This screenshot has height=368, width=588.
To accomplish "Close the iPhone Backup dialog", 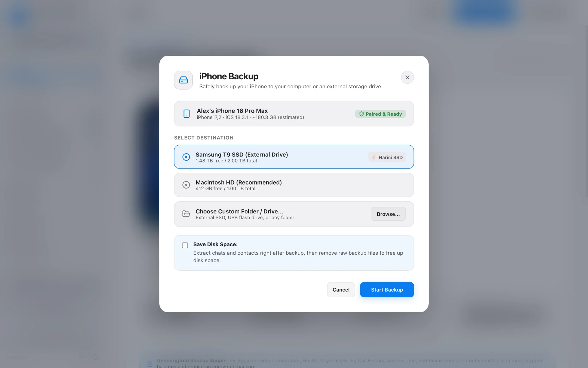I will coord(407,77).
